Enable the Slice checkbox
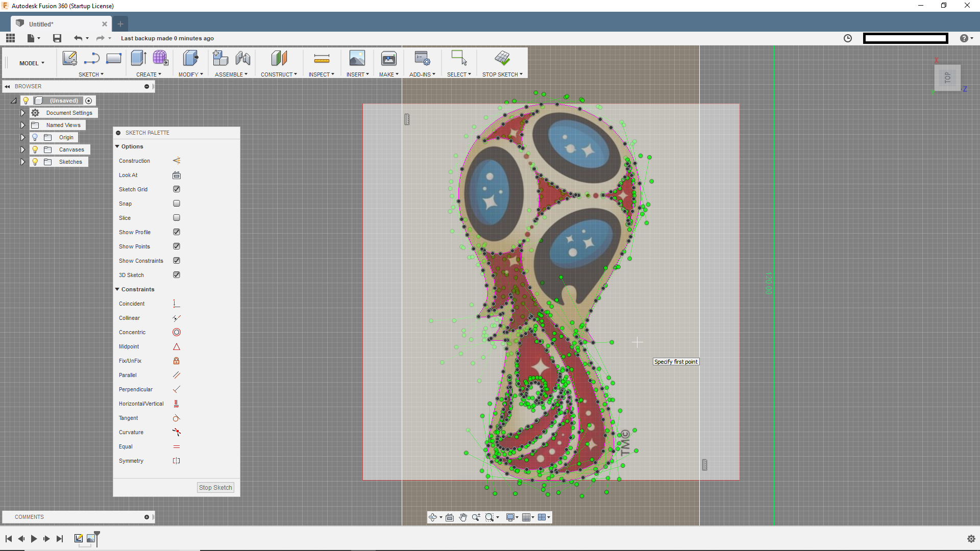This screenshot has width=980, height=551. point(177,218)
